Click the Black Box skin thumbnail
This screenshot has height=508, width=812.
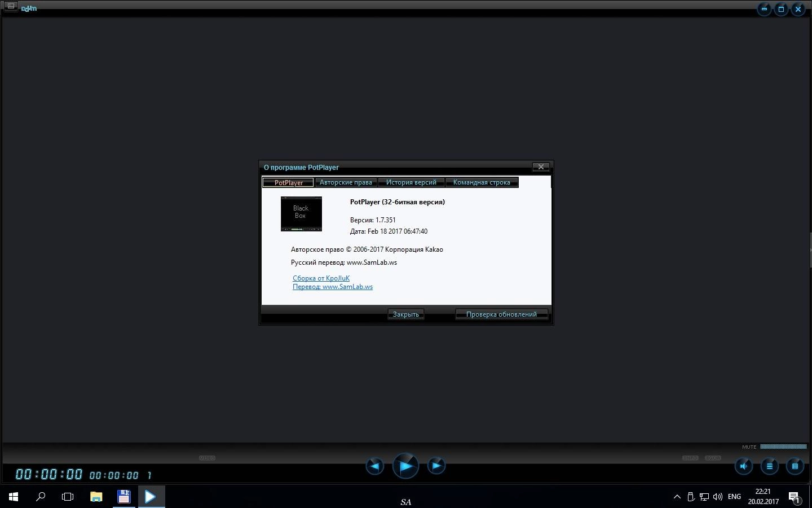tap(301, 214)
